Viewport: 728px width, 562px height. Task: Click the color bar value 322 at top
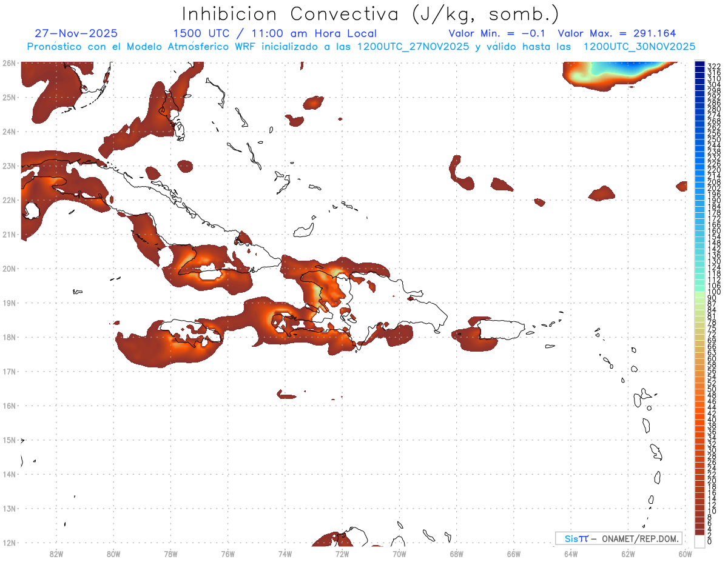[714, 66]
